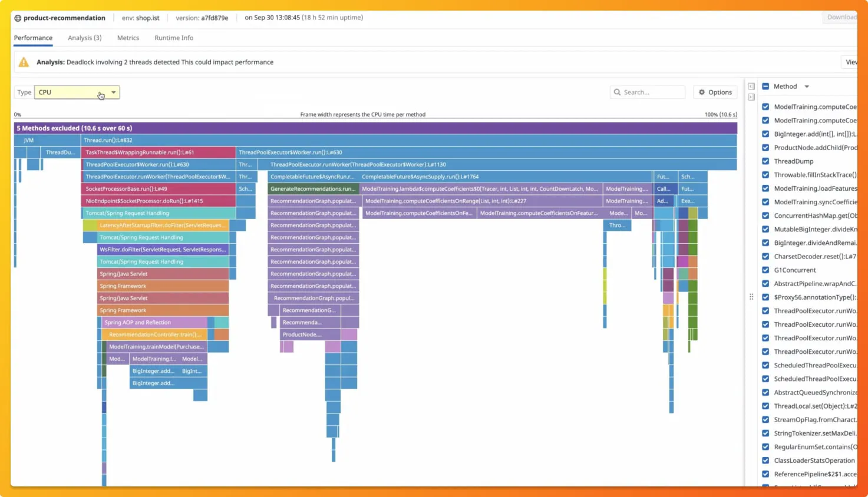Open the Analysis (3) tab
The width and height of the screenshot is (868, 497).
pyautogui.click(x=85, y=38)
